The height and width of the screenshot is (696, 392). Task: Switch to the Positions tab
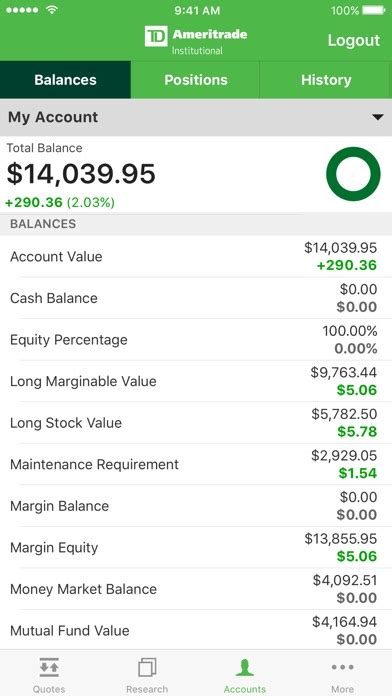[x=195, y=80]
